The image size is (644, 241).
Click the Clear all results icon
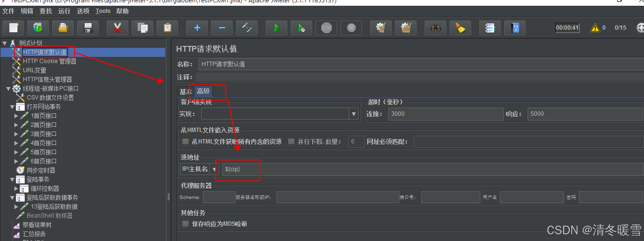pyautogui.click(x=406, y=28)
